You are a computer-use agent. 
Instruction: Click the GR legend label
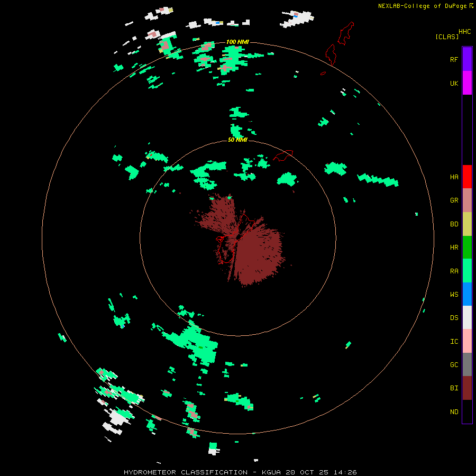454,200
